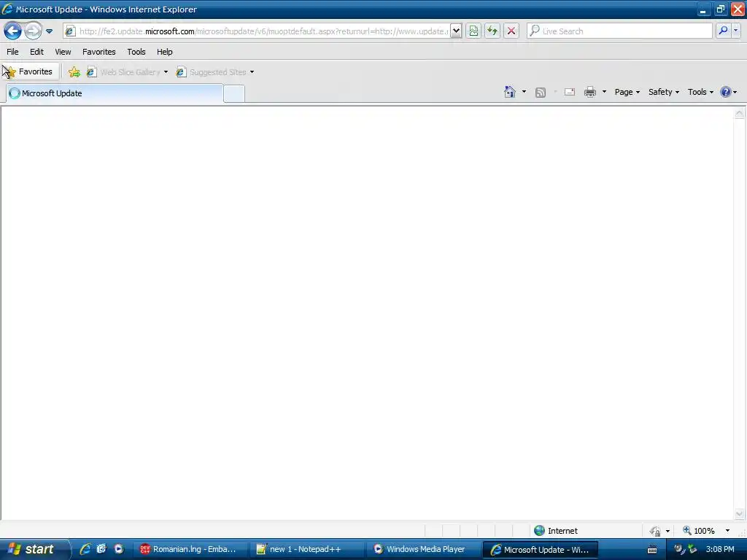Expand the Print options dropdown arrow

(604, 92)
